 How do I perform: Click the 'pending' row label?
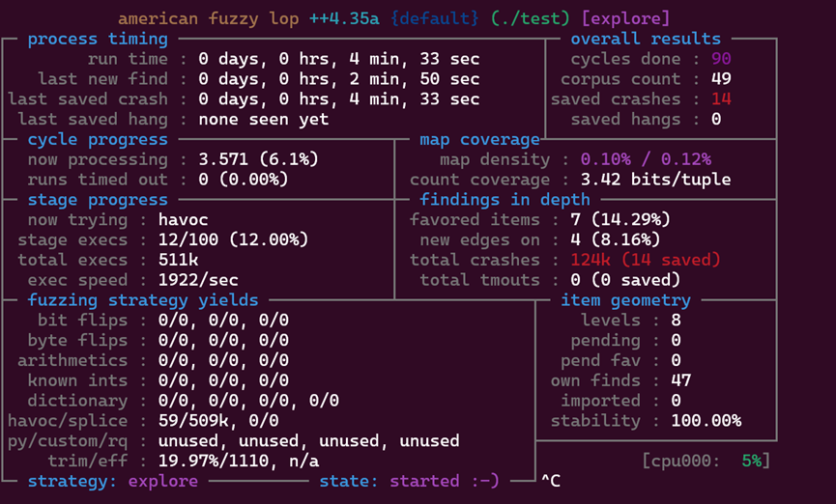coord(605,342)
